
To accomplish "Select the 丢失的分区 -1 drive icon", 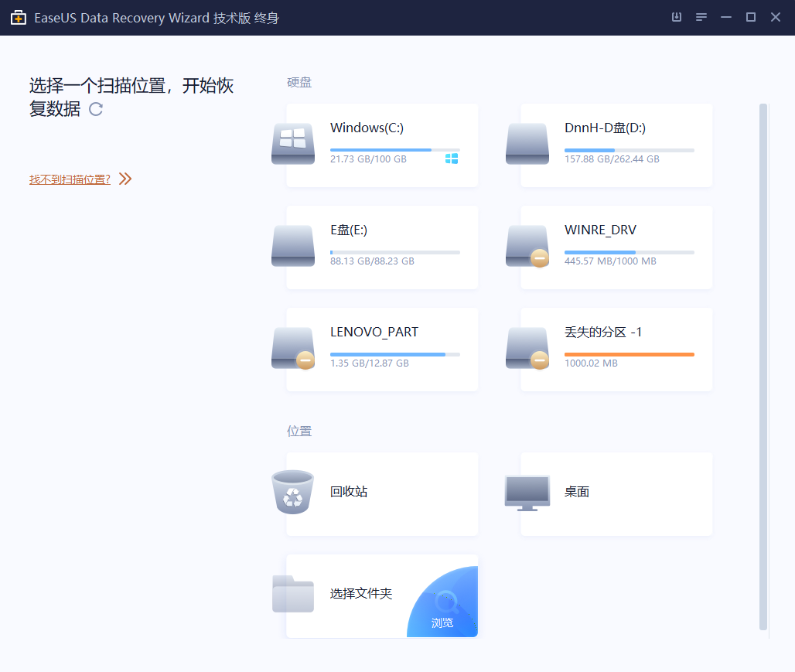I will click(527, 348).
